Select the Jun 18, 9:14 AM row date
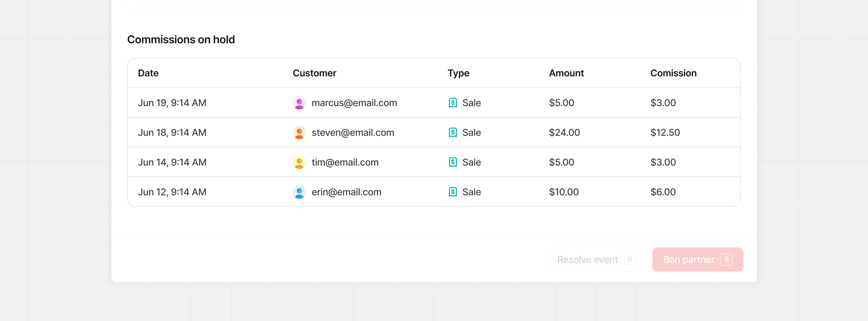Viewport: 868px width, 321px height. point(172,132)
